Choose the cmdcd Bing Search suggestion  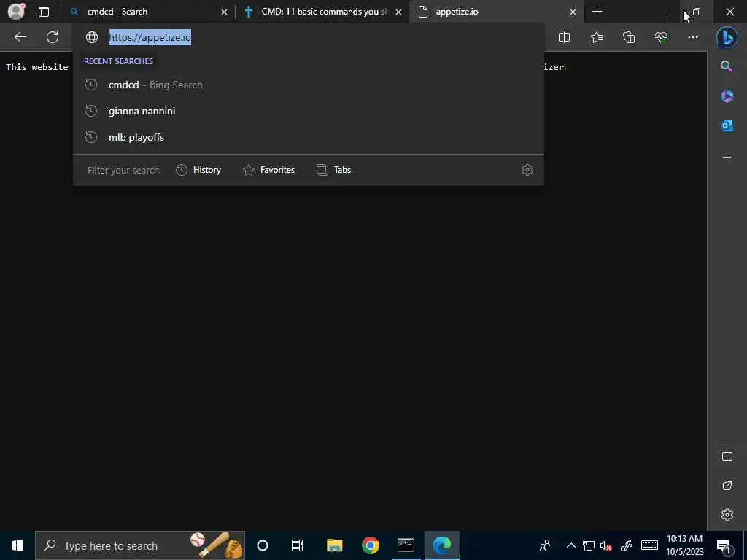click(309, 85)
